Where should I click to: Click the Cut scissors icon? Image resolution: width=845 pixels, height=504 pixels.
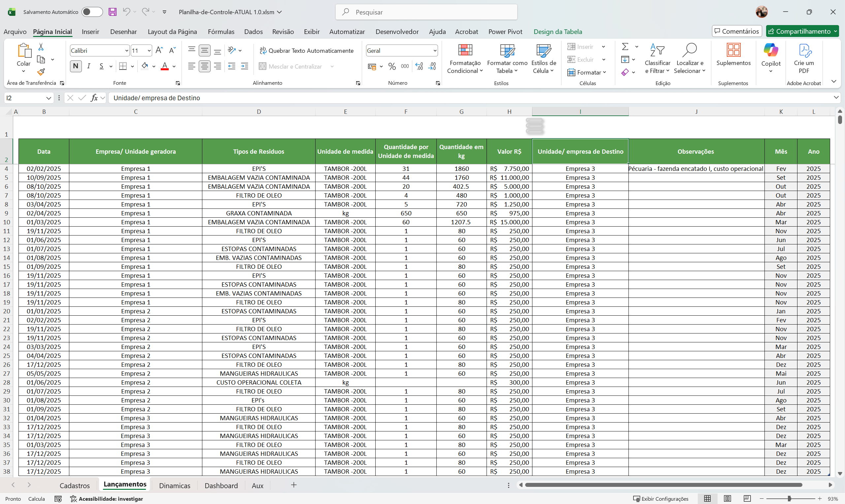click(x=41, y=47)
